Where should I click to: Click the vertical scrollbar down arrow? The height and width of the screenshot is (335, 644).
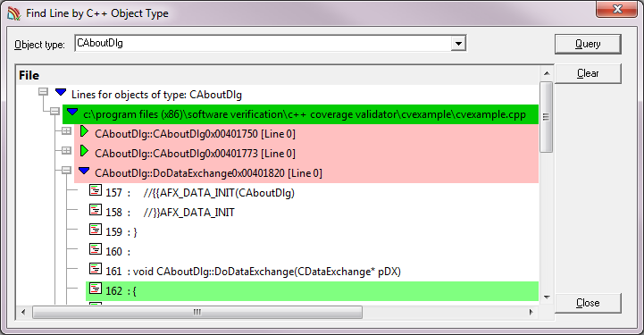[x=547, y=297]
